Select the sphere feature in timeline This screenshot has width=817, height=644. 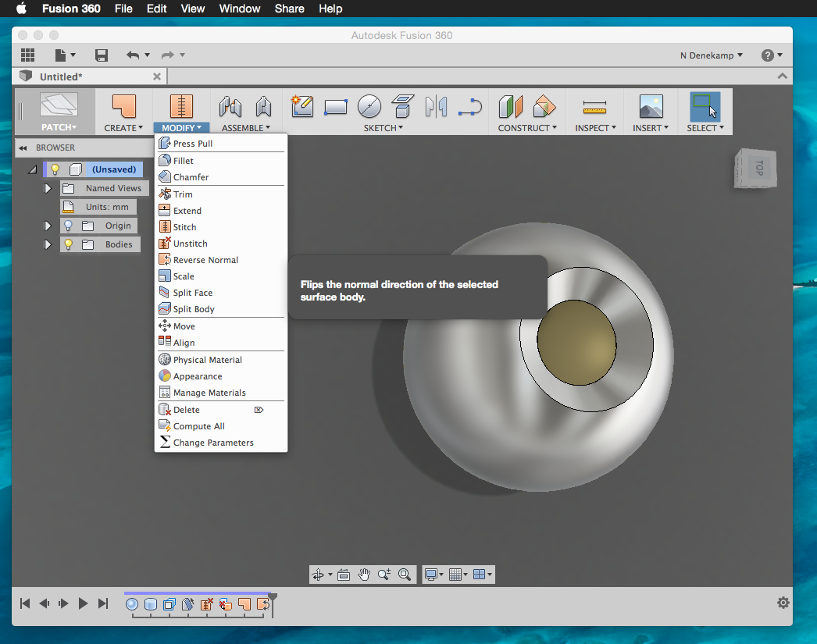132,604
